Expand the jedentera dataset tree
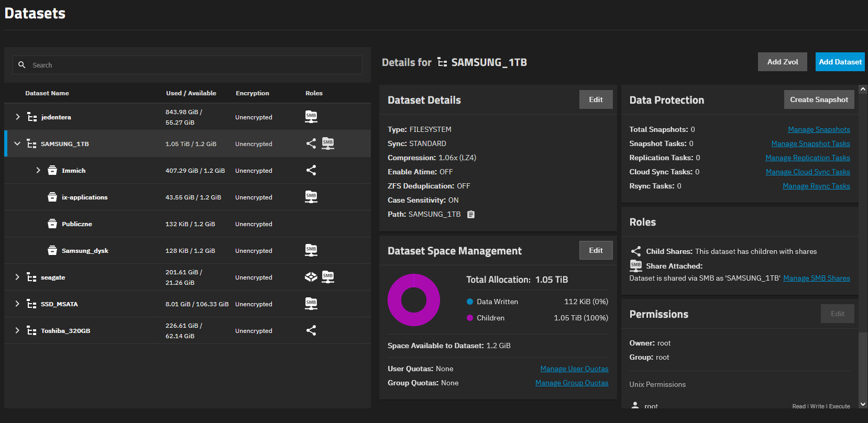 [x=18, y=117]
